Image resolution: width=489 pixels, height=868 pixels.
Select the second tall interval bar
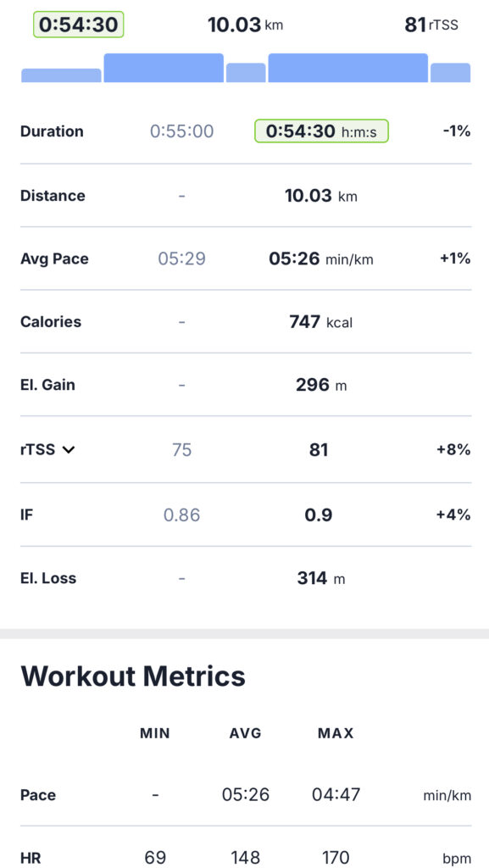[x=164, y=68]
